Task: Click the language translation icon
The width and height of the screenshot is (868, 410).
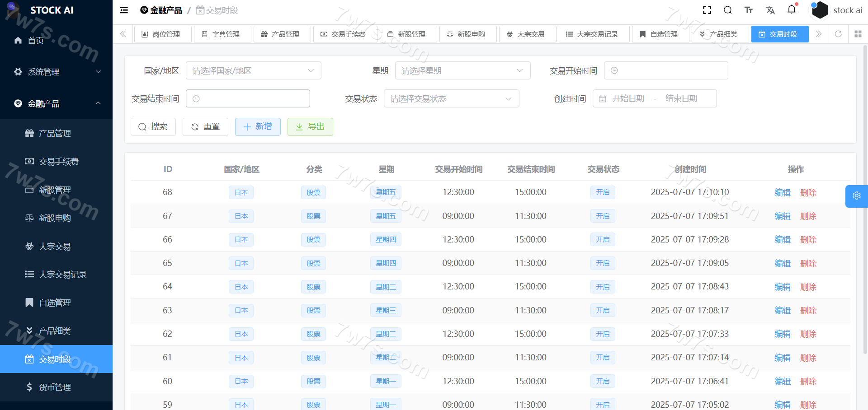Action: coord(770,10)
